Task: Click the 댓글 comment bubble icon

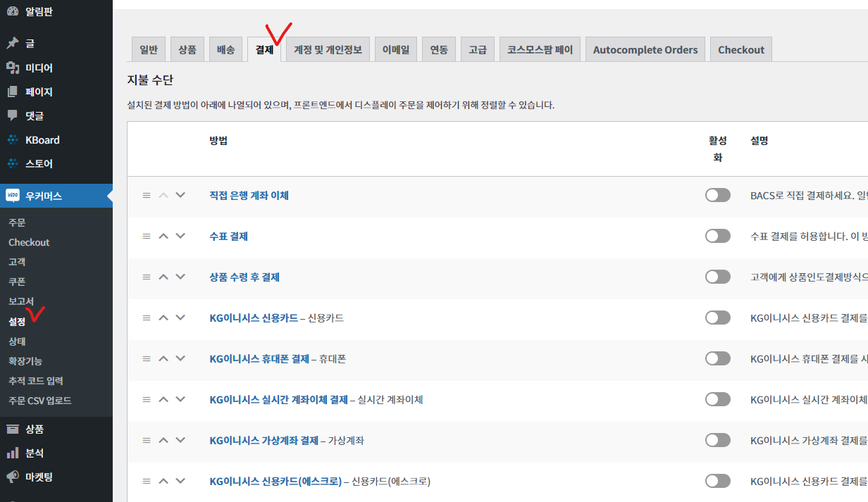Action: [x=13, y=115]
